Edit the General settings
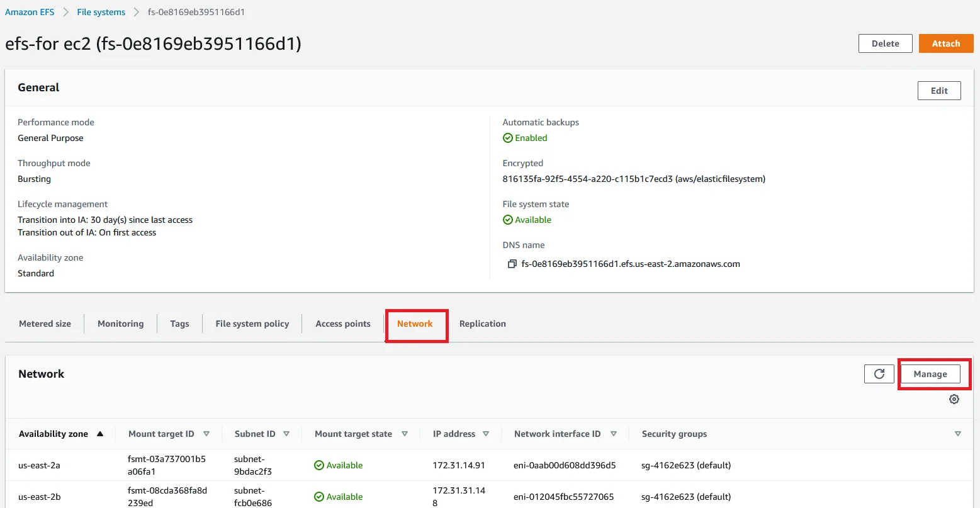Screen dimensions: 980x508 point(939,91)
